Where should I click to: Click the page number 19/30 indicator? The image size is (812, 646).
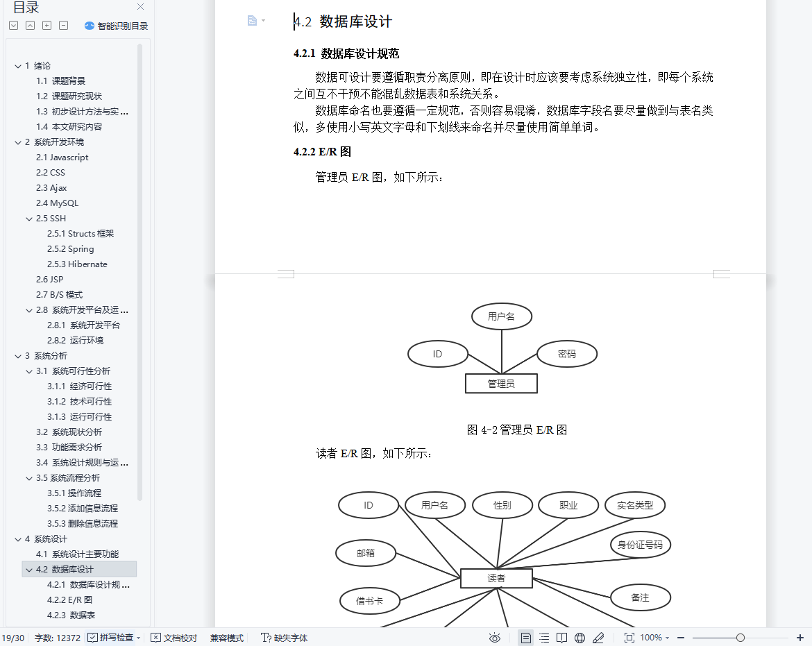coord(13,638)
